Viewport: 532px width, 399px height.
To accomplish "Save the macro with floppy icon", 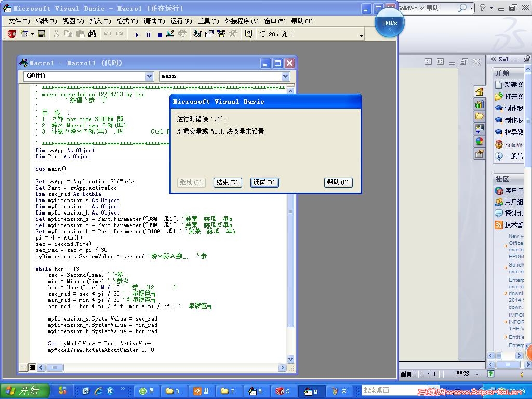I will point(42,34).
